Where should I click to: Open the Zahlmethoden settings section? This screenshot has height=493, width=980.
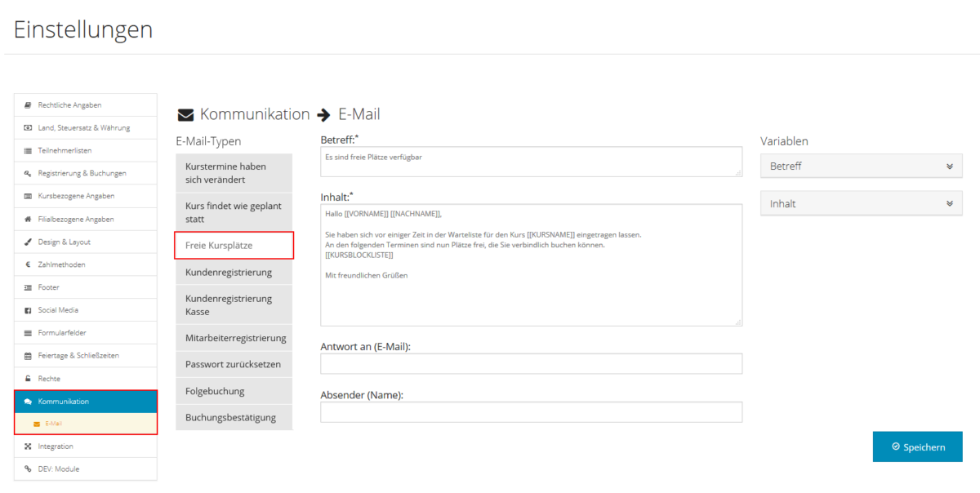click(x=86, y=265)
